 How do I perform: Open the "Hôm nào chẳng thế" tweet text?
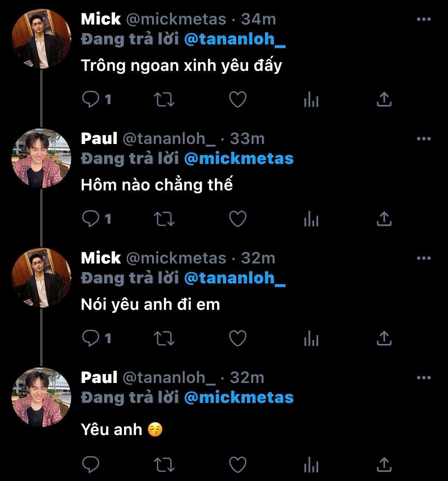point(157,185)
